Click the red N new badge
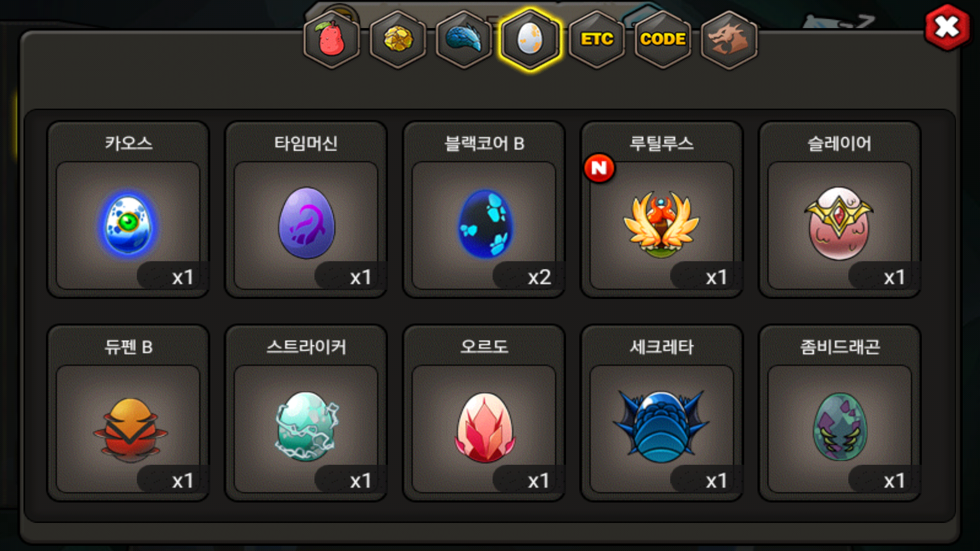Viewport: 980px width, 551px height. [x=599, y=168]
